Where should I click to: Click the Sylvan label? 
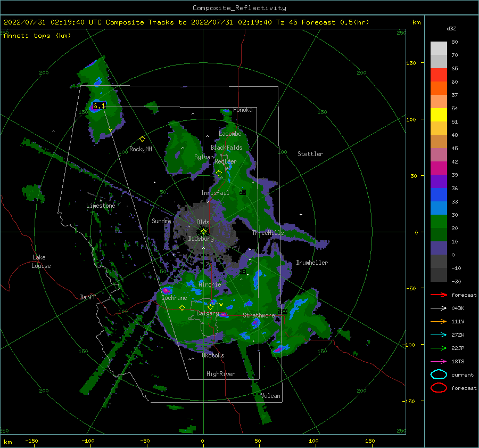204,157
